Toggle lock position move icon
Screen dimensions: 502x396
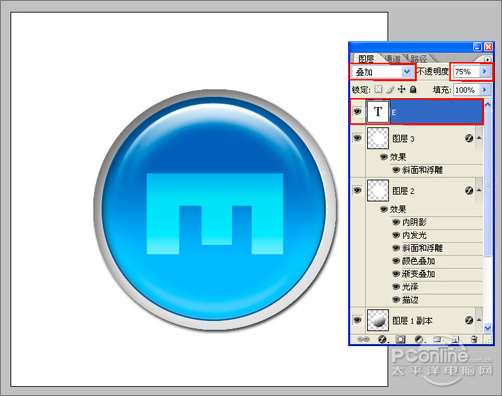pyautogui.click(x=402, y=89)
